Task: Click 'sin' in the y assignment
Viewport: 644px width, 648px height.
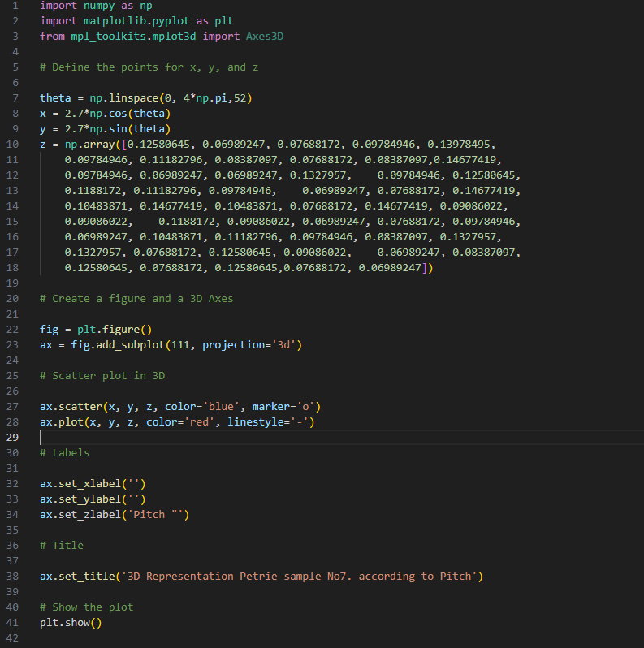Action: (x=118, y=129)
